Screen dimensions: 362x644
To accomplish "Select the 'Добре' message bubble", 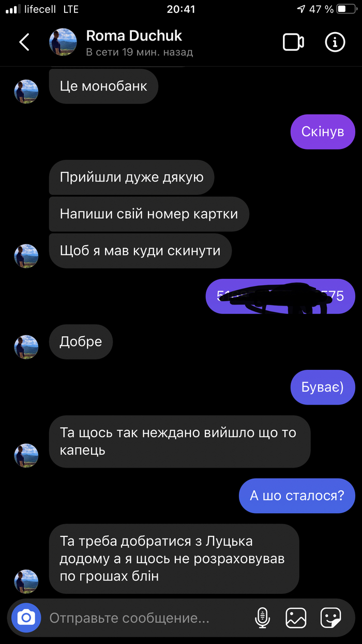I will 81,342.
